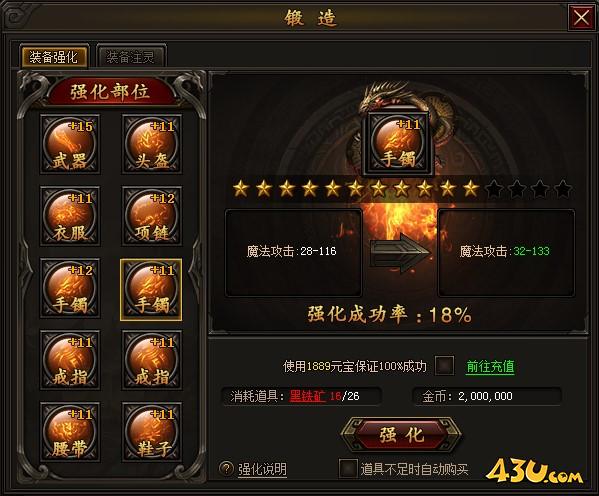Close the 锻造 window
The height and width of the screenshot is (496, 599).
[x=581, y=17]
